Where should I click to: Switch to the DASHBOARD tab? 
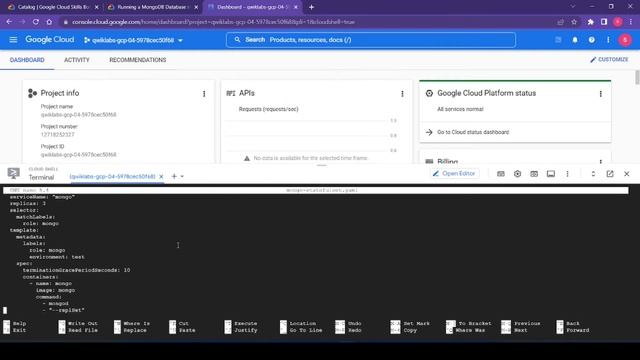pyautogui.click(x=27, y=60)
